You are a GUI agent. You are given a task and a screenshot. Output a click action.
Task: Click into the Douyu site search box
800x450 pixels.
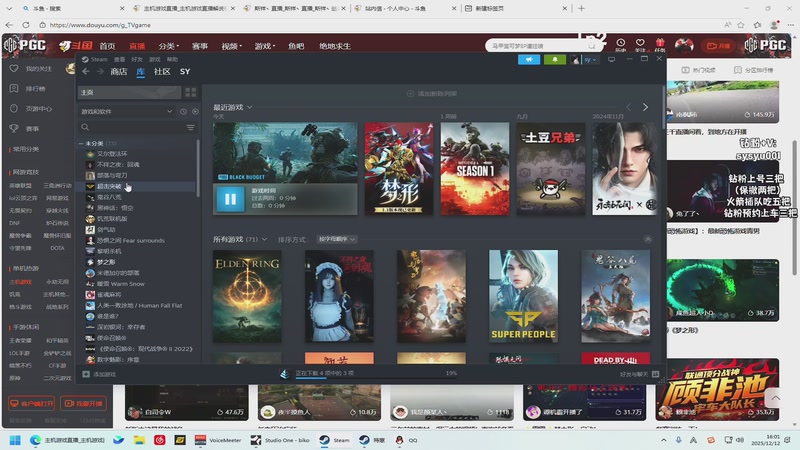537,46
